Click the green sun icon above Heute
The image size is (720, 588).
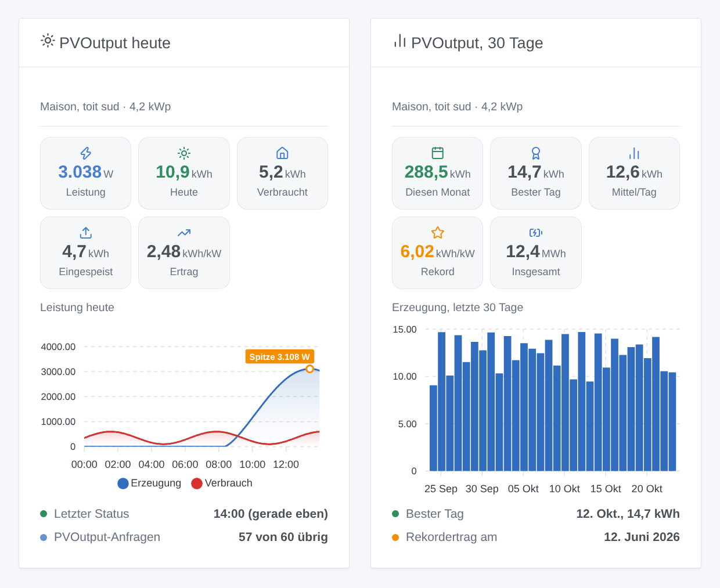[184, 153]
